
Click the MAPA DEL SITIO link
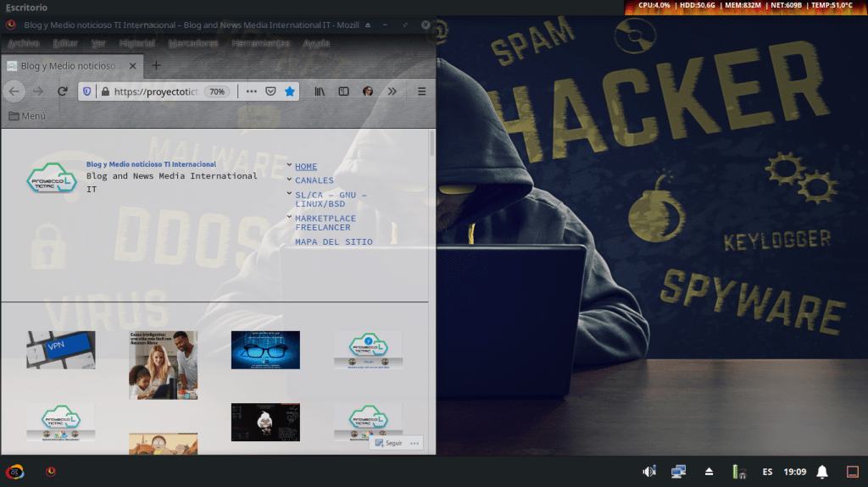click(x=333, y=241)
